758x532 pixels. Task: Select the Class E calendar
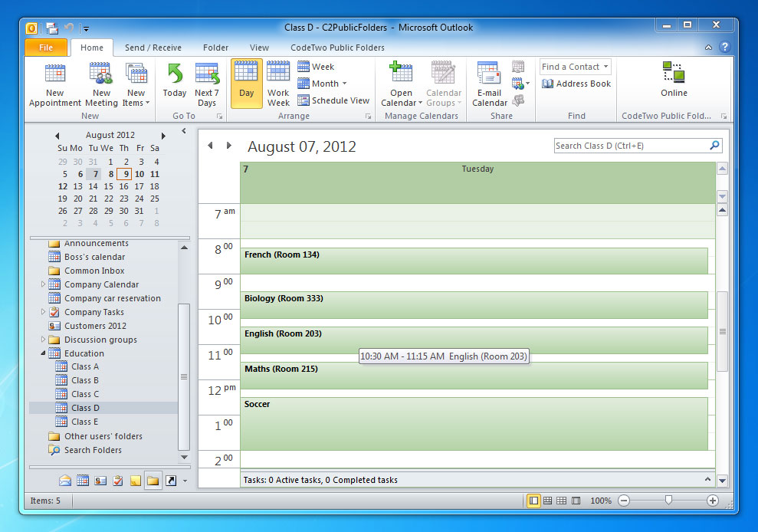coord(84,422)
